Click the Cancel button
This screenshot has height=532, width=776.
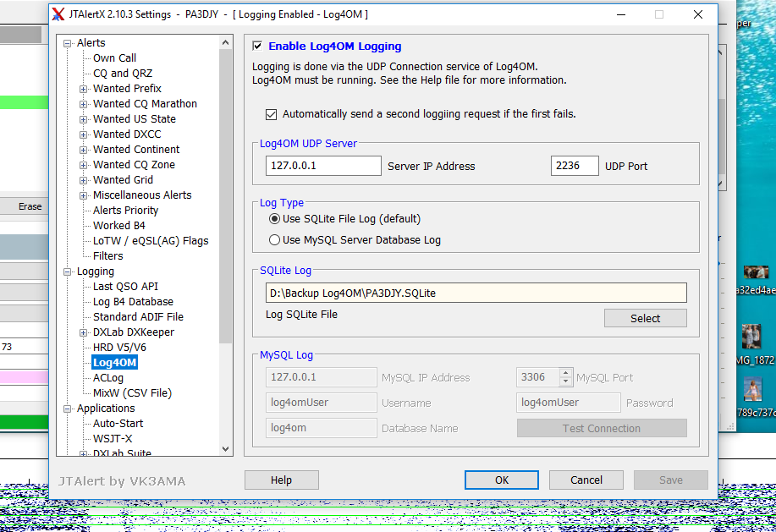click(586, 480)
